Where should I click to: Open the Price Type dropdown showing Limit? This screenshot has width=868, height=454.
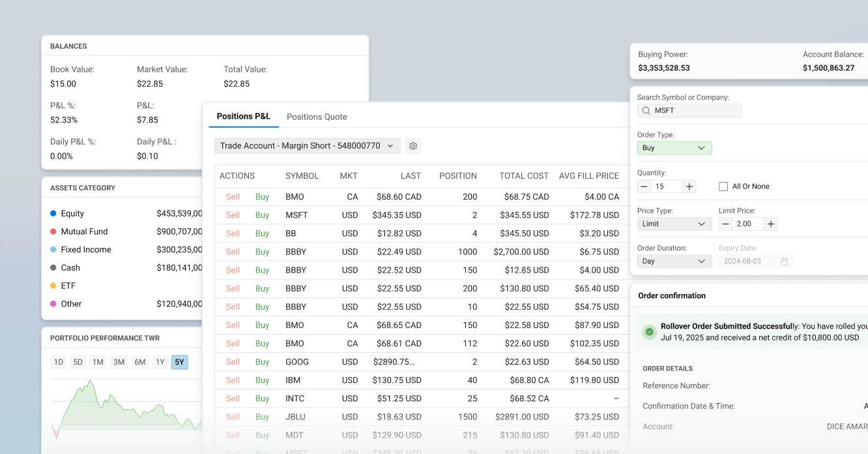(x=674, y=224)
